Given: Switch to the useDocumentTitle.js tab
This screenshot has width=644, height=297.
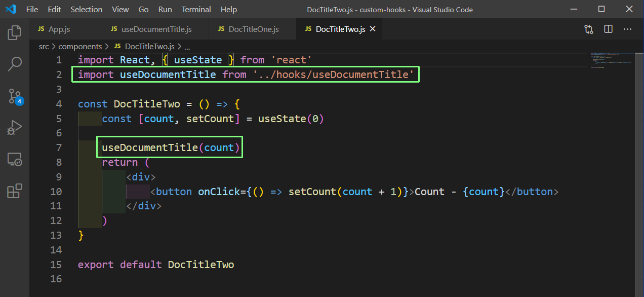Looking at the screenshot, I should coord(156,29).
